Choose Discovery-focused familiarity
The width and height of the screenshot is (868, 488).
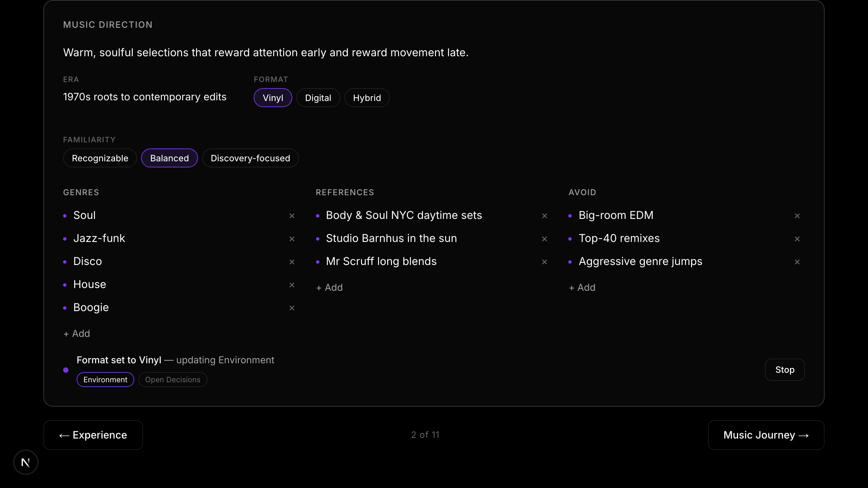pos(250,158)
